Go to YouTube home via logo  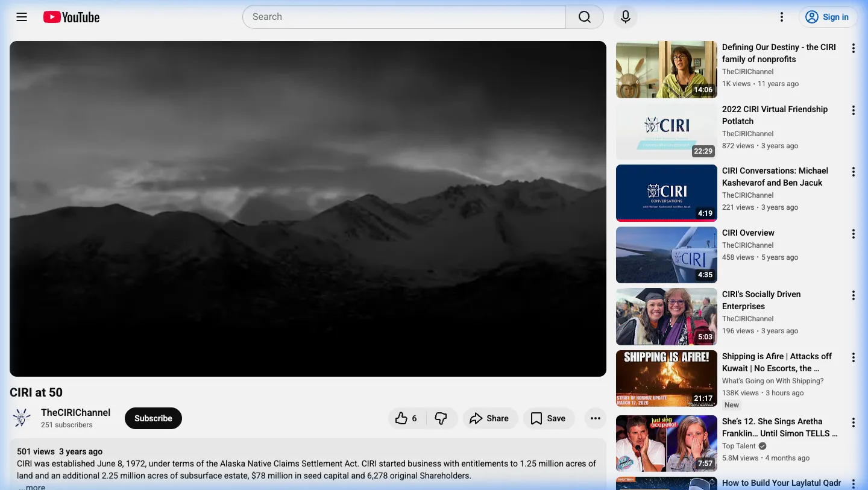click(x=72, y=17)
